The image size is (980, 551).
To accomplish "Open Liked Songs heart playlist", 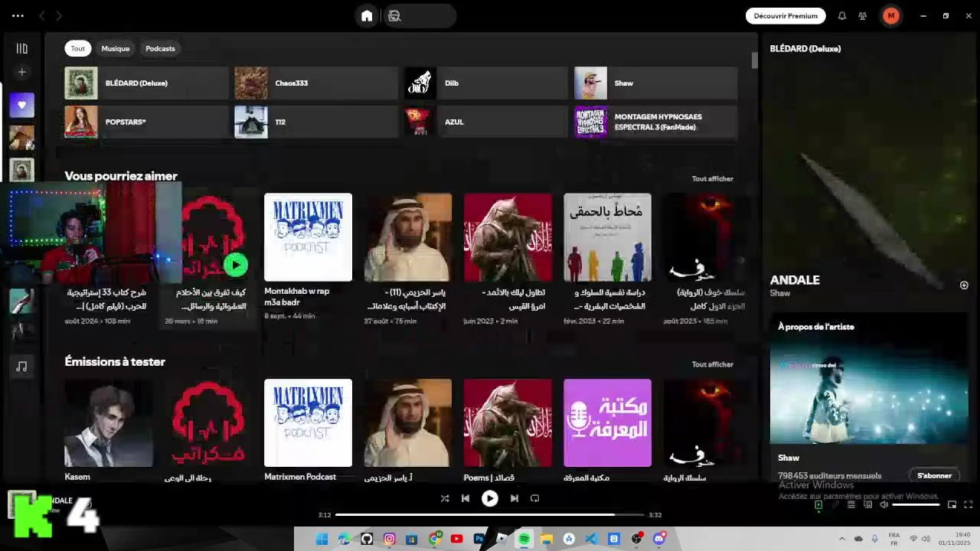I will click(21, 105).
